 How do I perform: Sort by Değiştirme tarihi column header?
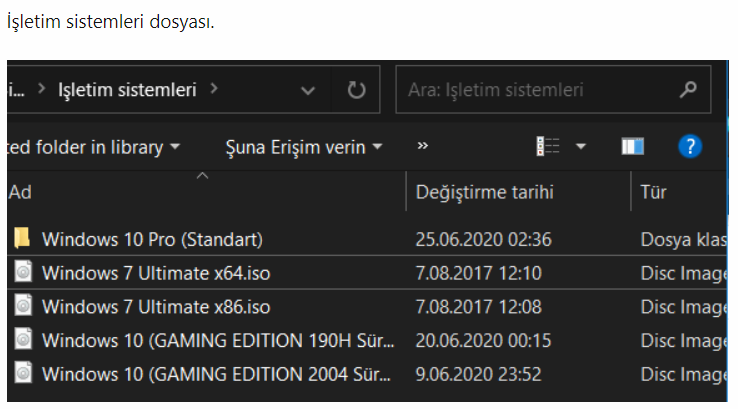(484, 192)
